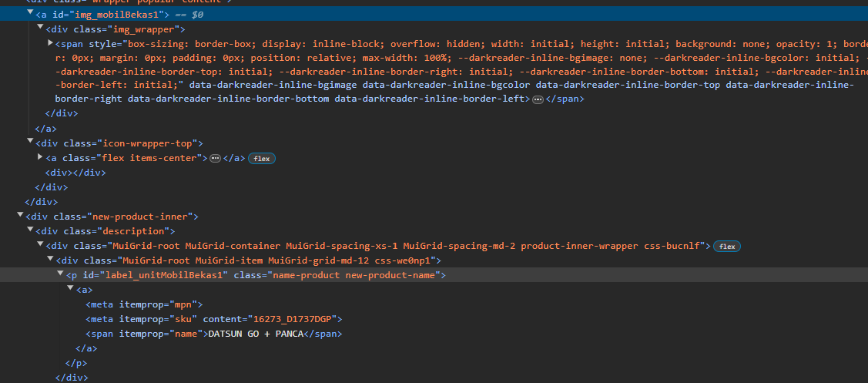Image resolution: width=868 pixels, height=383 pixels.
Task: Collapse the img_wrapper div node
Action: point(40,29)
